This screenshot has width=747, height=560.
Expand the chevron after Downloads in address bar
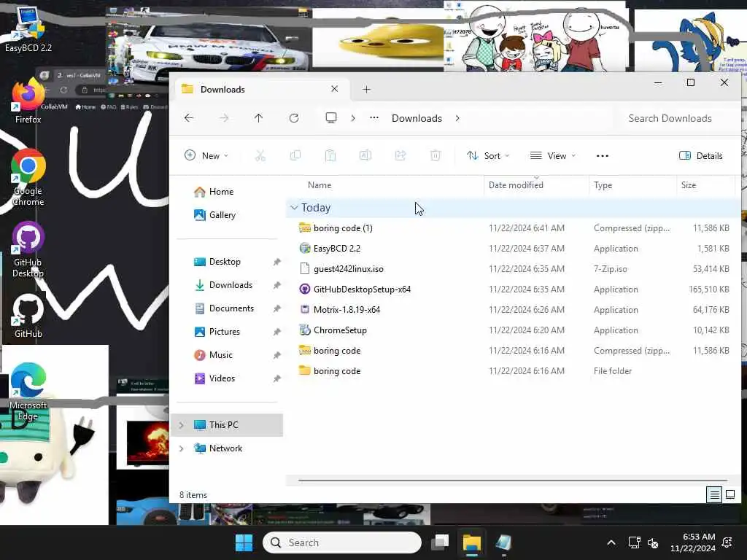pyautogui.click(x=457, y=118)
